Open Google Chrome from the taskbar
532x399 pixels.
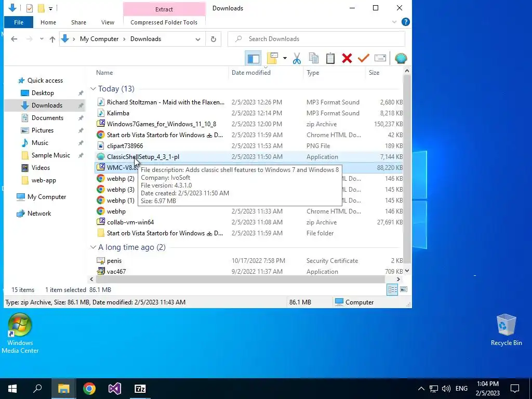tap(89, 389)
